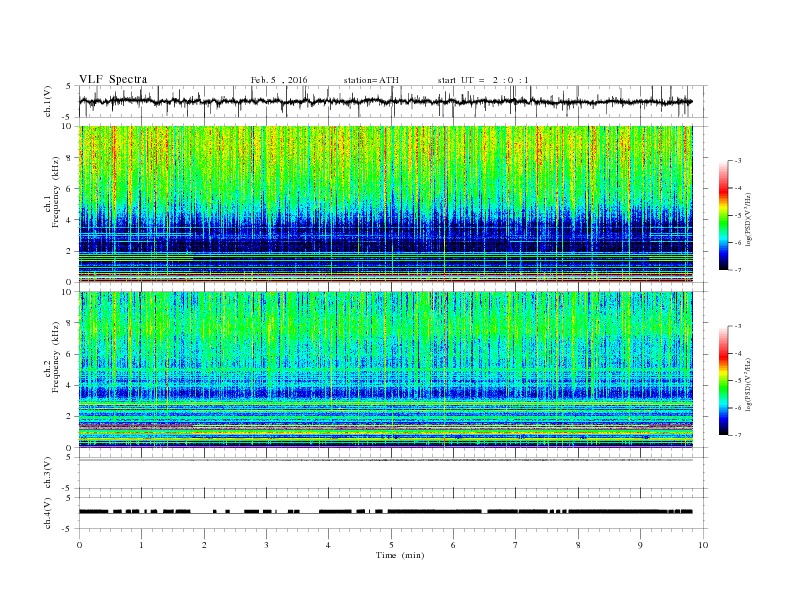Viewport: 792px width, 612px height.
Task: Click the "4" kHz tick on ch.1 spectrogram
Action: point(70,220)
